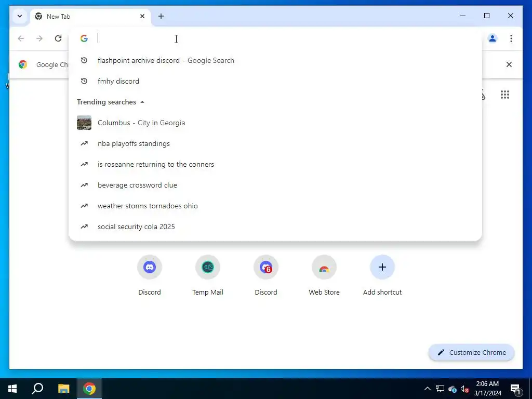Click trending icon beside 'beverage crossword clue'
This screenshot has height=399, width=532.
(84, 185)
